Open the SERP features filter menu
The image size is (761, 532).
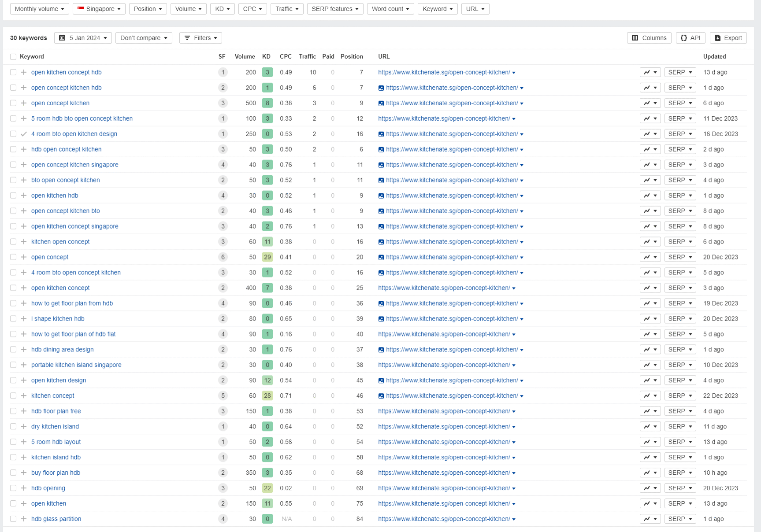click(x=335, y=9)
